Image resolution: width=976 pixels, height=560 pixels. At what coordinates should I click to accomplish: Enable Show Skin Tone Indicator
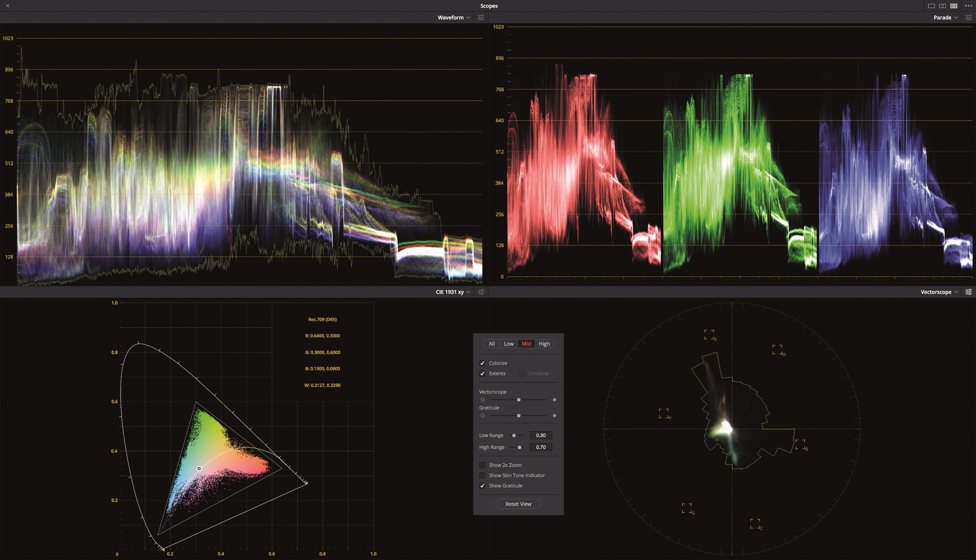pyautogui.click(x=482, y=475)
